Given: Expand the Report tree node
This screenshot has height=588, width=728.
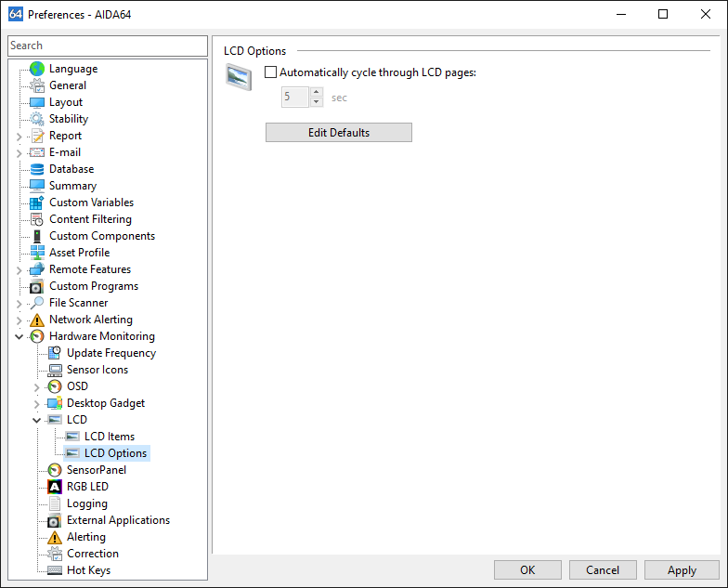Looking at the screenshot, I should pos(19,136).
